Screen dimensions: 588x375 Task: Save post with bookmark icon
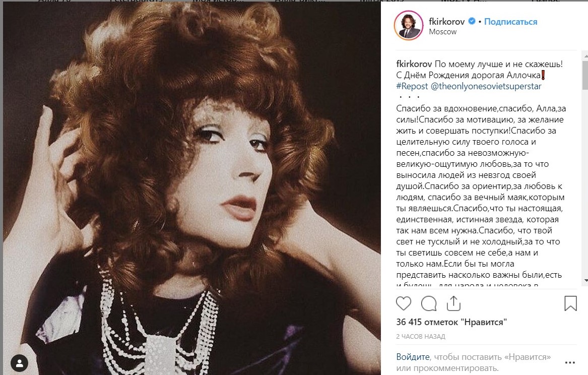[570, 303]
